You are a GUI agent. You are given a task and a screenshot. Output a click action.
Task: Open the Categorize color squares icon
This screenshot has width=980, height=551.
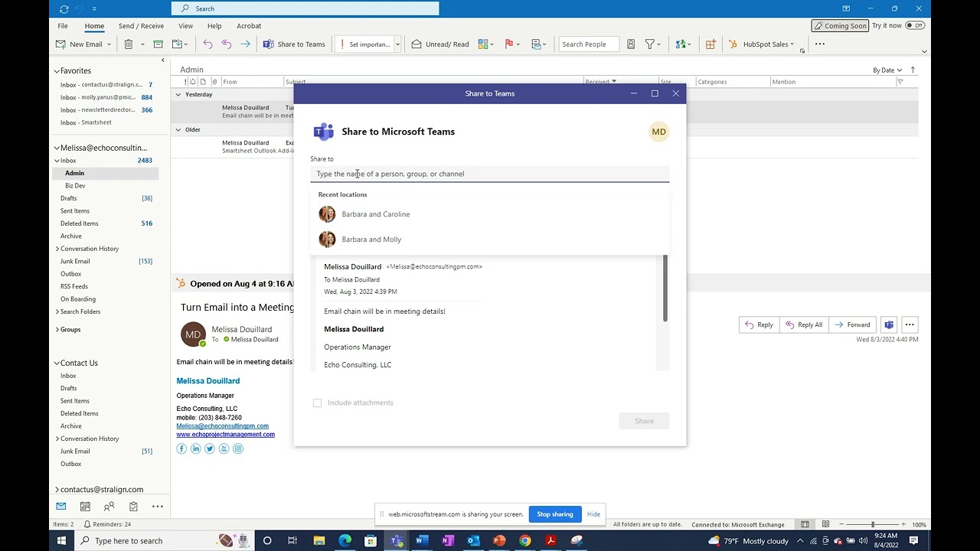(483, 44)
